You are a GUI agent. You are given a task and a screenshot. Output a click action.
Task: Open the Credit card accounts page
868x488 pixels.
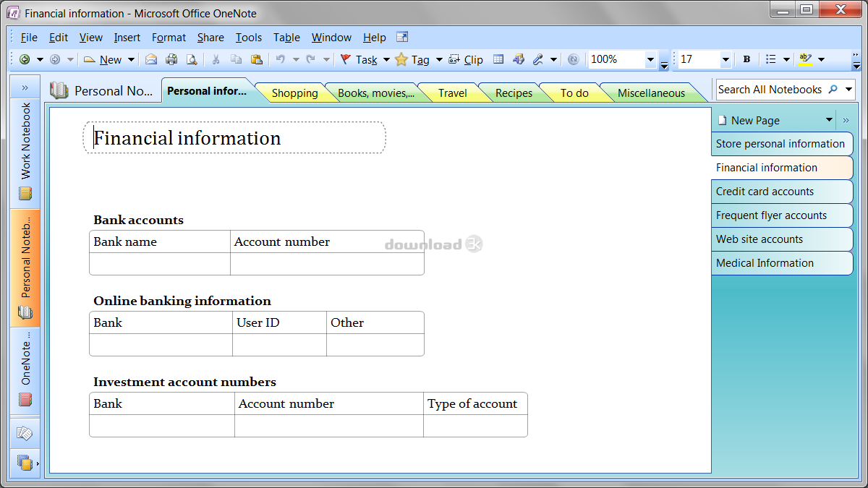pos(765,192)
